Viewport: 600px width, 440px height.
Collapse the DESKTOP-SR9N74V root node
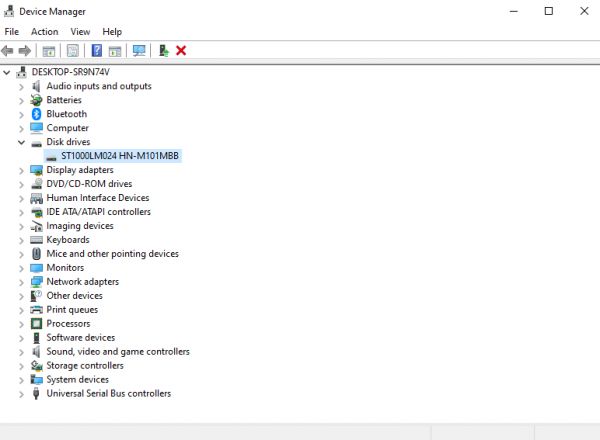pyautogui.click(x=8, y=72)
